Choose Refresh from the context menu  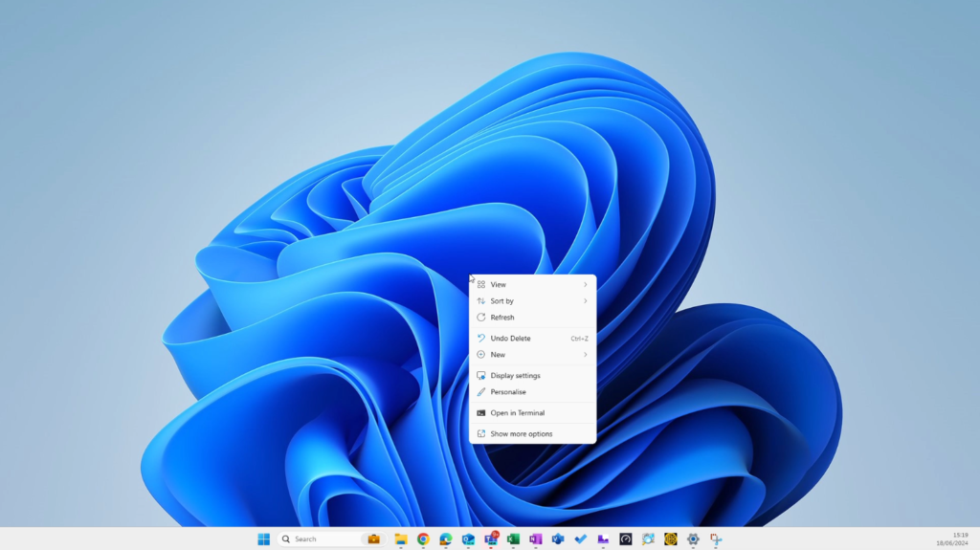[502, 318]
